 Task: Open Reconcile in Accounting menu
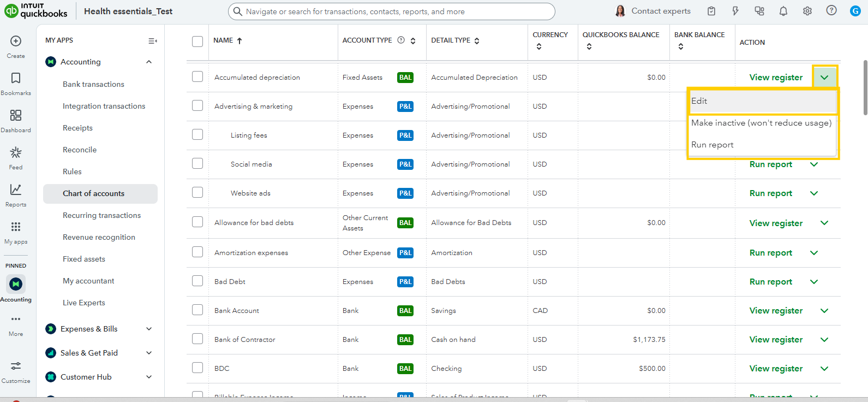[x=80, y=150]
